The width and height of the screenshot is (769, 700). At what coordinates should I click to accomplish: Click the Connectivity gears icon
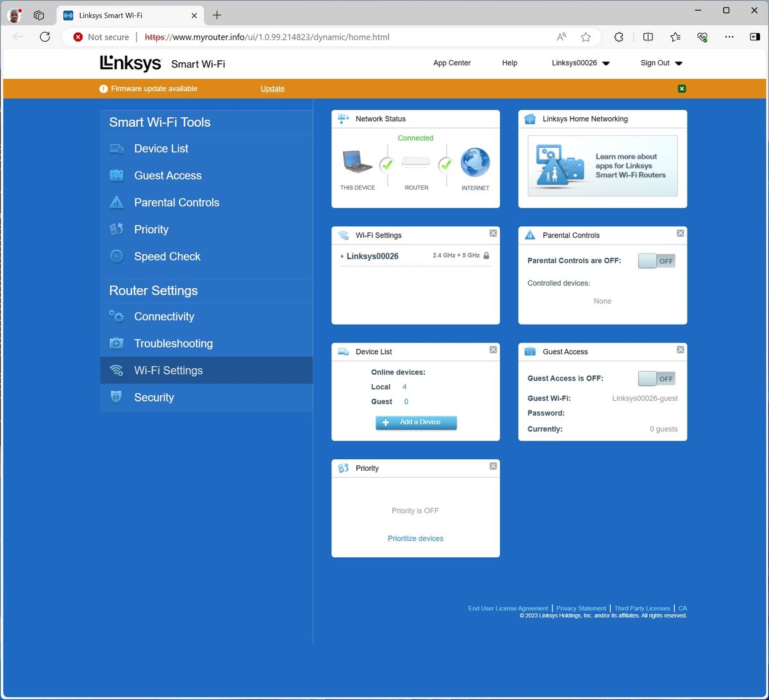pyautogui.click(x=117, y=316)
